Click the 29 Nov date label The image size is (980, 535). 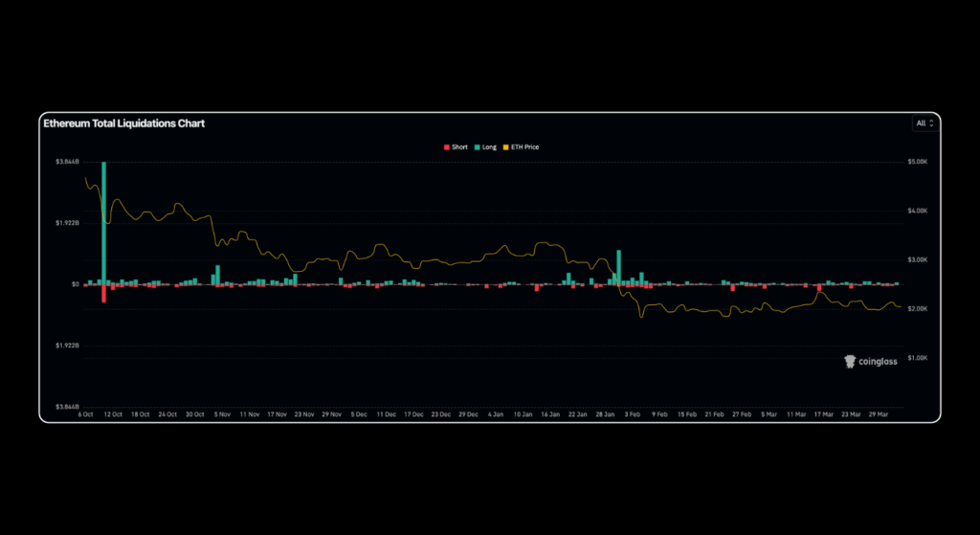pos(332,414)
